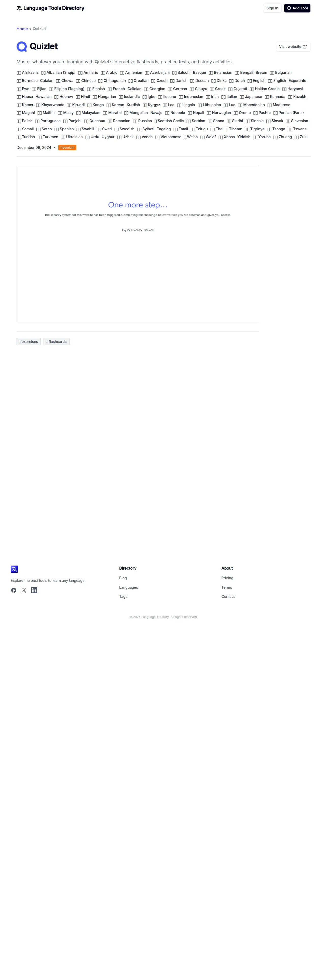This screenshot has width=327, height=980.
Task: Select the #flashcards tag
Action: [x=56, y=342]
